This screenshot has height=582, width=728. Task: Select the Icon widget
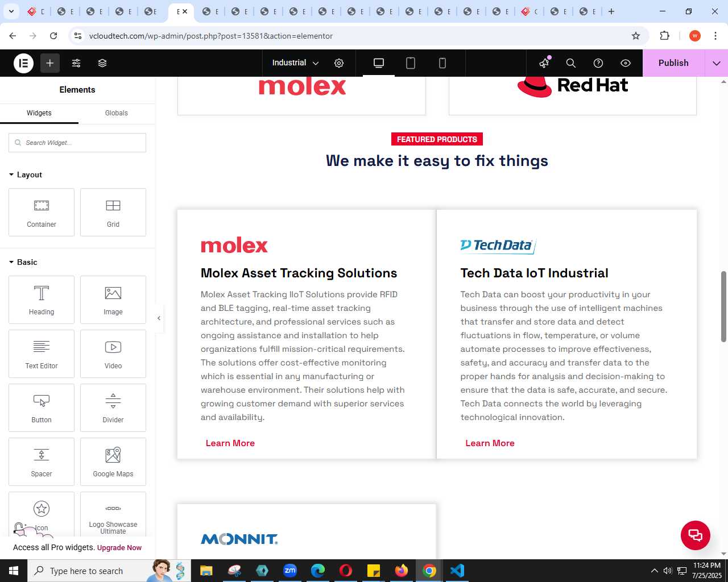42,514
